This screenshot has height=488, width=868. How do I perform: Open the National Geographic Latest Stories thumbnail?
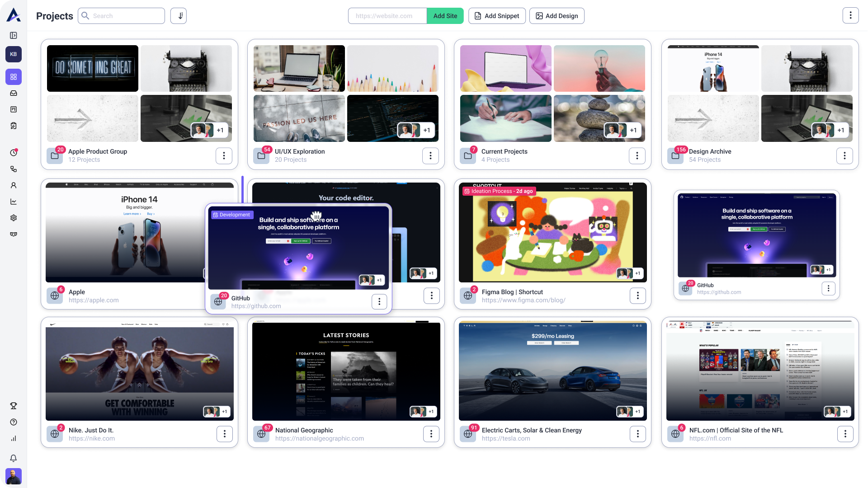346,371
